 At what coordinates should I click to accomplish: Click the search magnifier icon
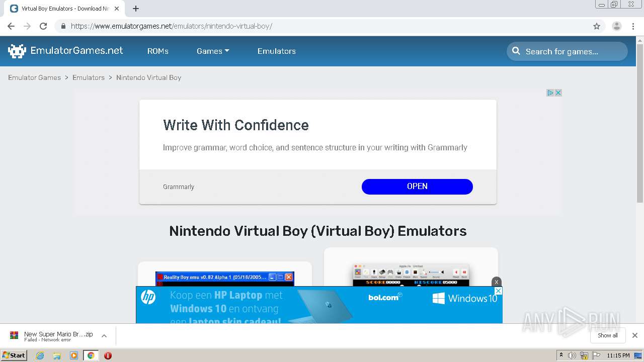(516, 51)
